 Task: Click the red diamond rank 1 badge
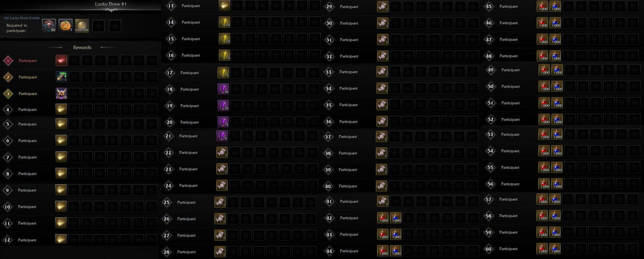[8, 61]
